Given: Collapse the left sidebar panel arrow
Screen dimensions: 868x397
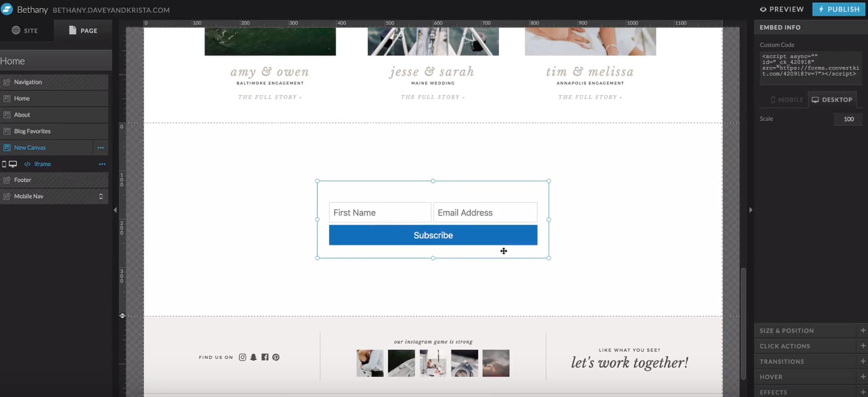Looking at the screenshot, I should [x=115, y=210].
